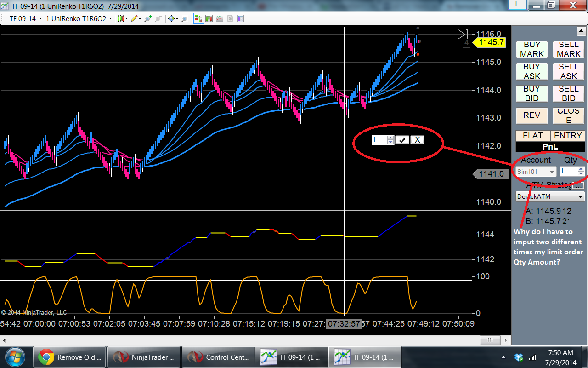
Task: Cancel the on-chart order with X button
Action: (417, 140)
